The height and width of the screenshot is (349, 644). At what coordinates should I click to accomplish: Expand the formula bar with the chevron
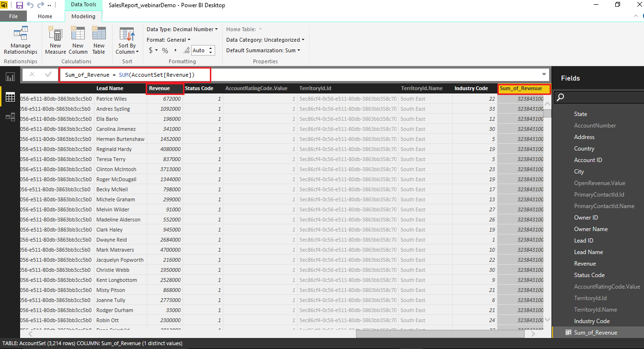coord(544,74)
